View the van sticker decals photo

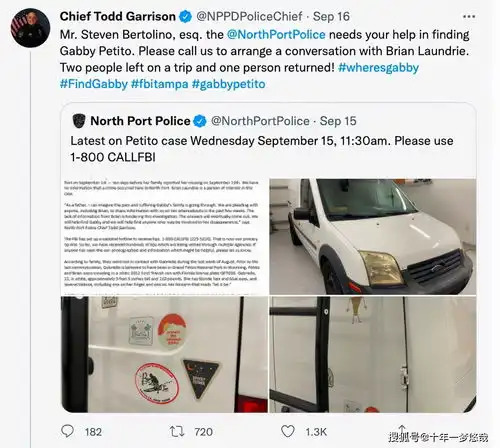tap(165, 354)
